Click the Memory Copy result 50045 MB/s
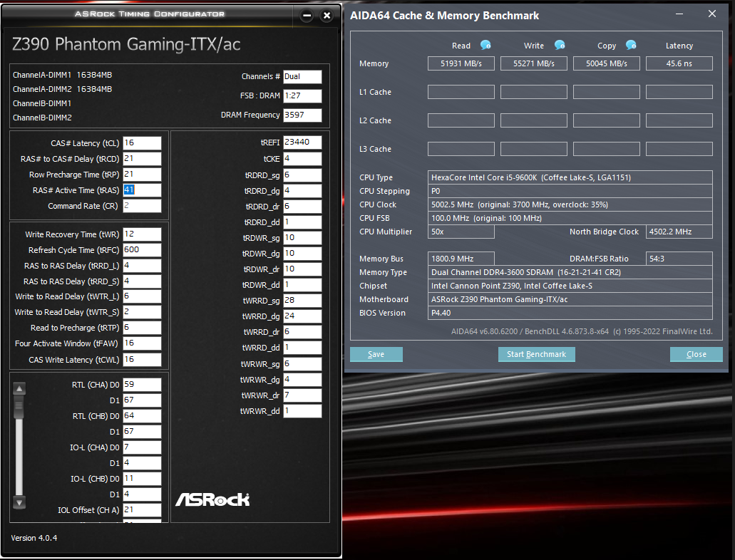Screen dimensions: 735x560 [x=606, y=63]
